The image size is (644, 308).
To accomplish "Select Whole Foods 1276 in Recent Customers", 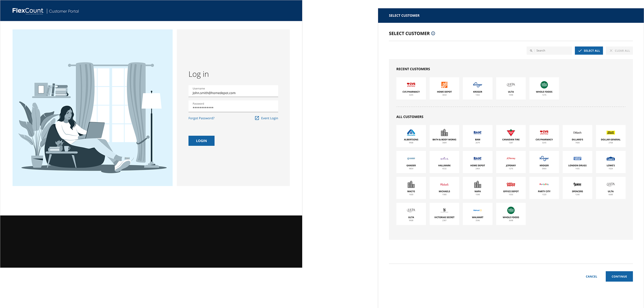I will (544, 88).
